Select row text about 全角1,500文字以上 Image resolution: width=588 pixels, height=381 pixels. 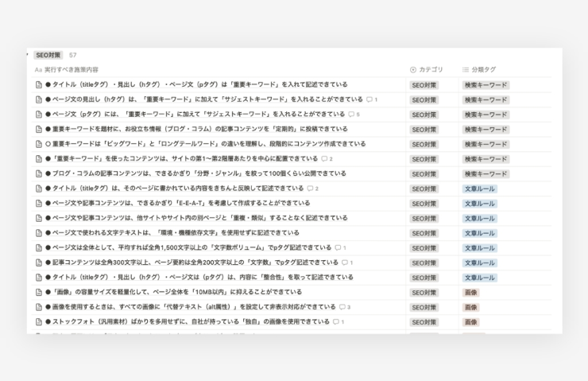coord(188,247)
